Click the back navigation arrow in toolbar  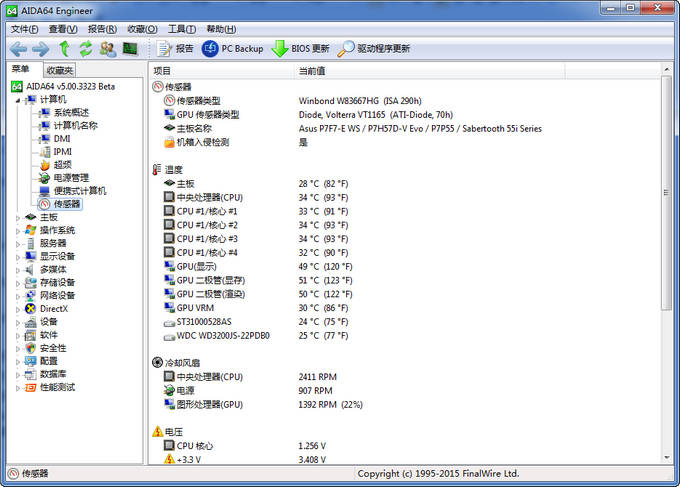pos(18,49)
